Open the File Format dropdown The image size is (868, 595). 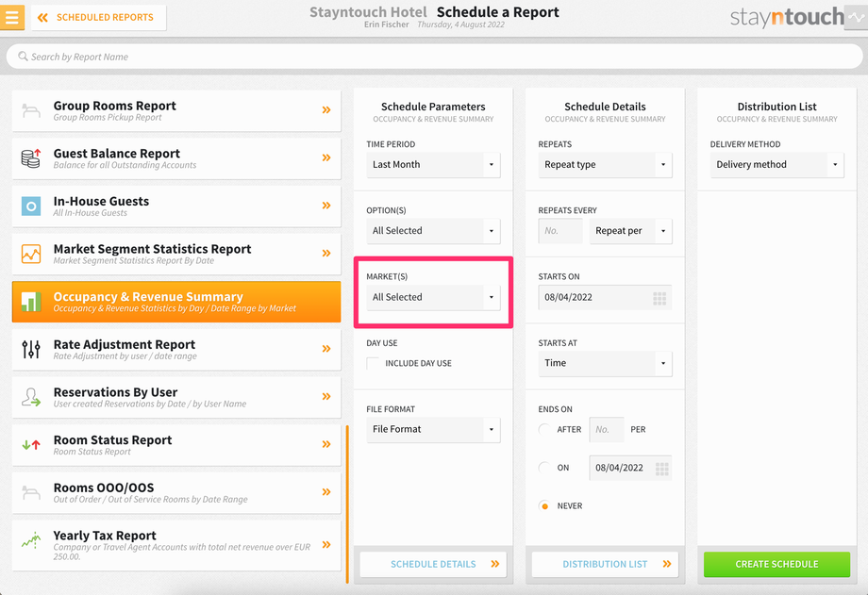(433, 429)
